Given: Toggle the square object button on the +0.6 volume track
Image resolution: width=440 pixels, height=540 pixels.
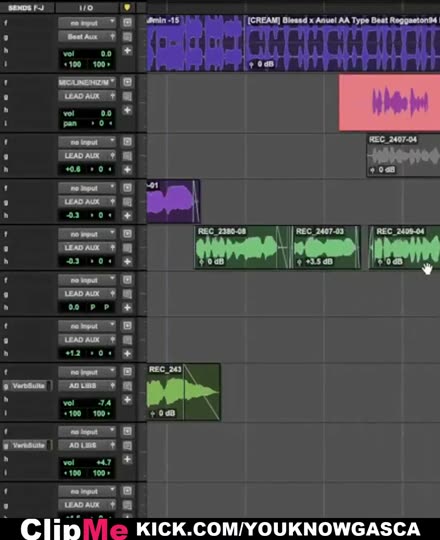Looking at the screenshot, I should [x=127, y=142].
